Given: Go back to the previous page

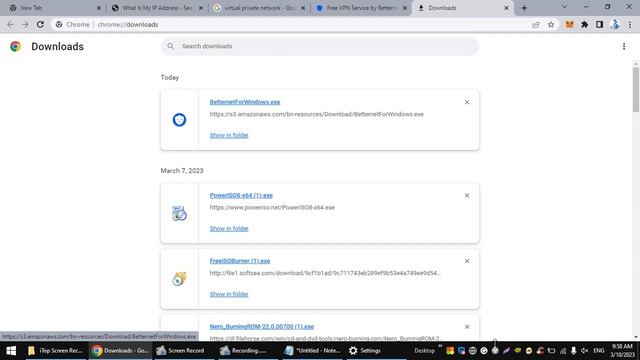Looking at the screenshot, I should click(10, 24).
